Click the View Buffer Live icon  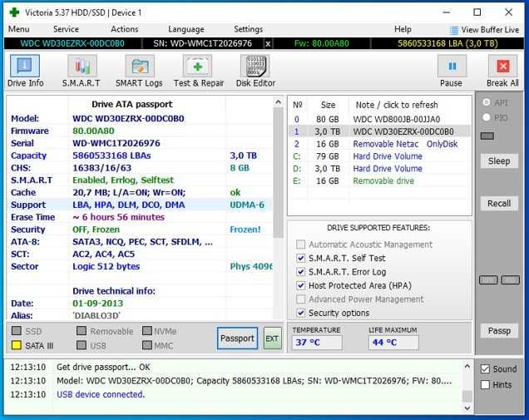click(x=454, y=31)
